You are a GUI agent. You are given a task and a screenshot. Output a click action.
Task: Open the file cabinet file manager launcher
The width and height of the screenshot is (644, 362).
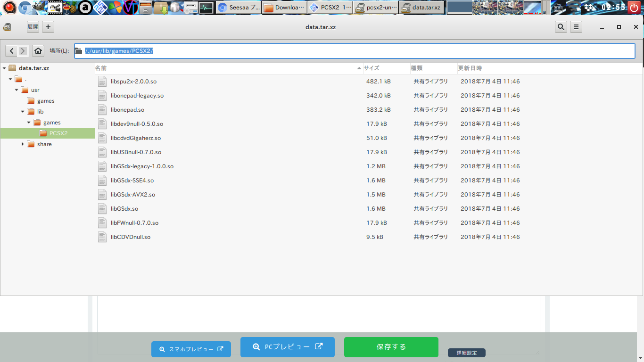pyautogui.click(x=146, y=7)
